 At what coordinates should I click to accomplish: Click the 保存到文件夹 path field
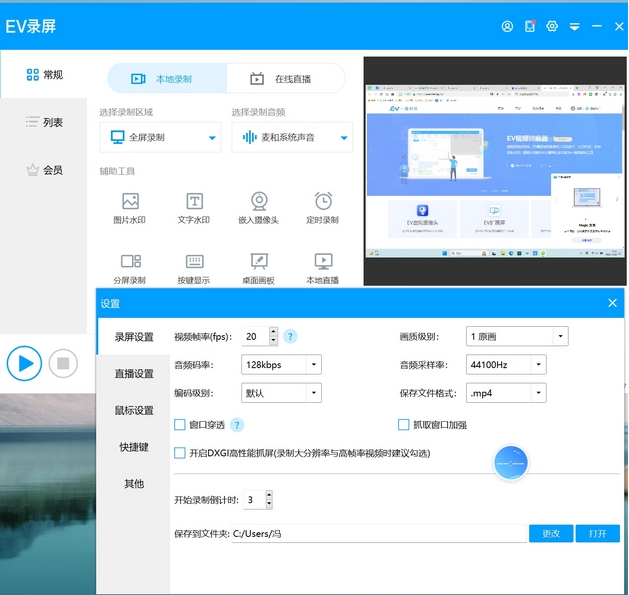coord(379,534)
